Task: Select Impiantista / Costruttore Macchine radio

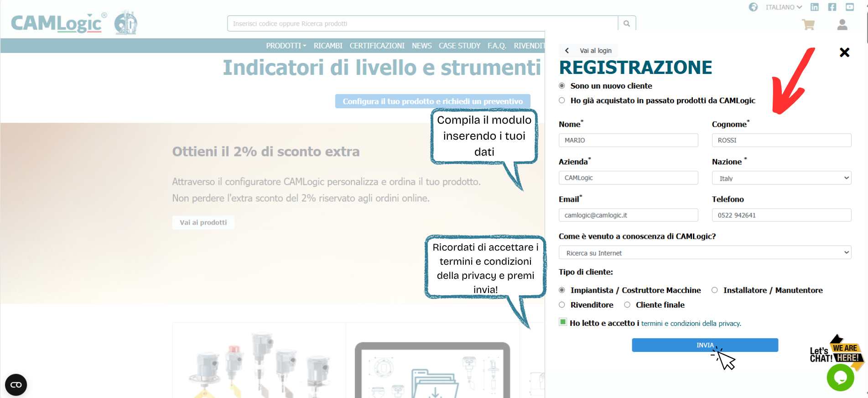Action: 562,290
